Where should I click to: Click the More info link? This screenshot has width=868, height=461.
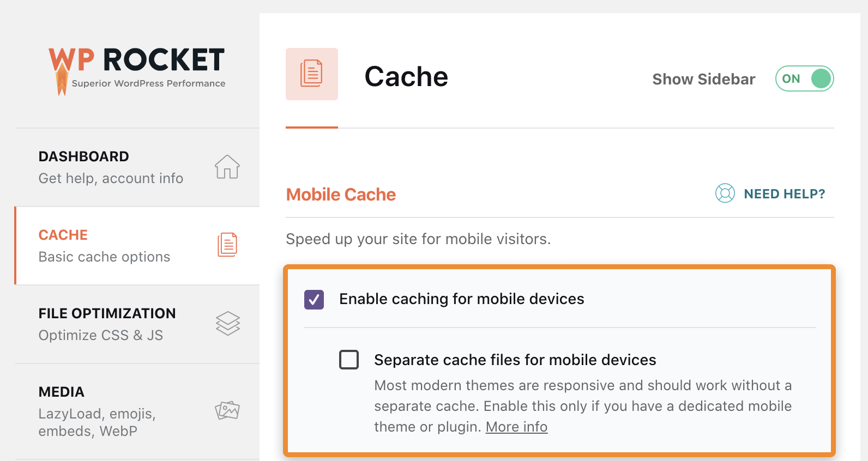(x=516, y=427)
